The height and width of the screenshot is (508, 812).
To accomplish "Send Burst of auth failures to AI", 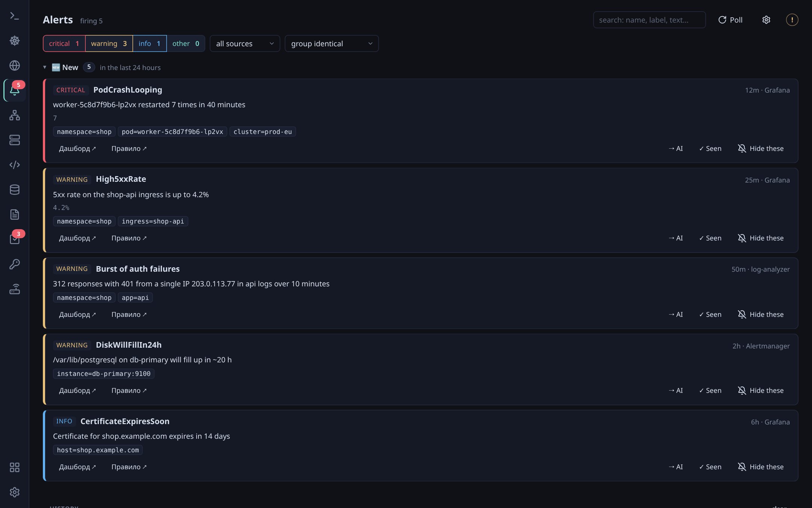I will coord(676,315).
